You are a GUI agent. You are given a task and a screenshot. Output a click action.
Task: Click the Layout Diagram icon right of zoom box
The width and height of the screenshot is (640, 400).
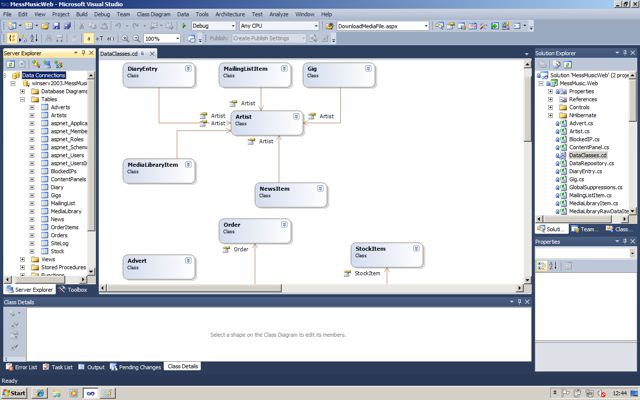coord(191,38)
